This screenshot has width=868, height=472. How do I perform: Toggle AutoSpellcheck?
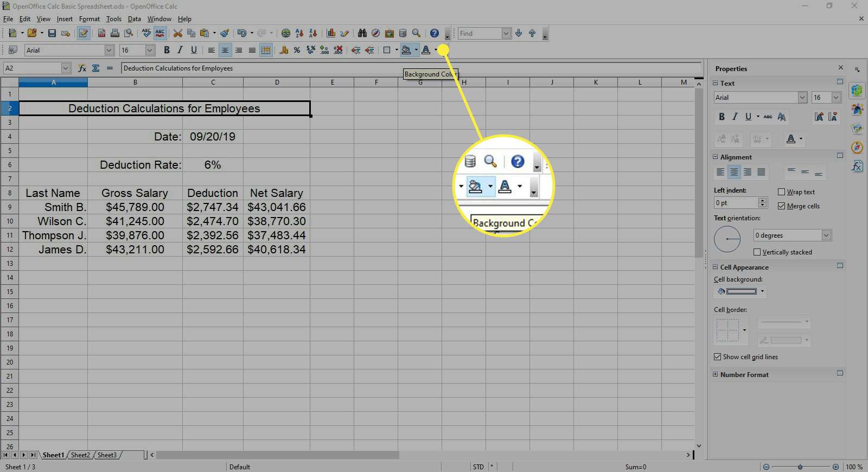tap(160, 33)
